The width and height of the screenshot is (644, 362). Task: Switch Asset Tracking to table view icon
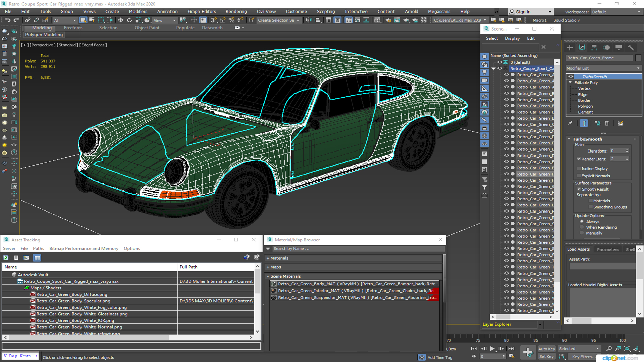coord(37,258)
